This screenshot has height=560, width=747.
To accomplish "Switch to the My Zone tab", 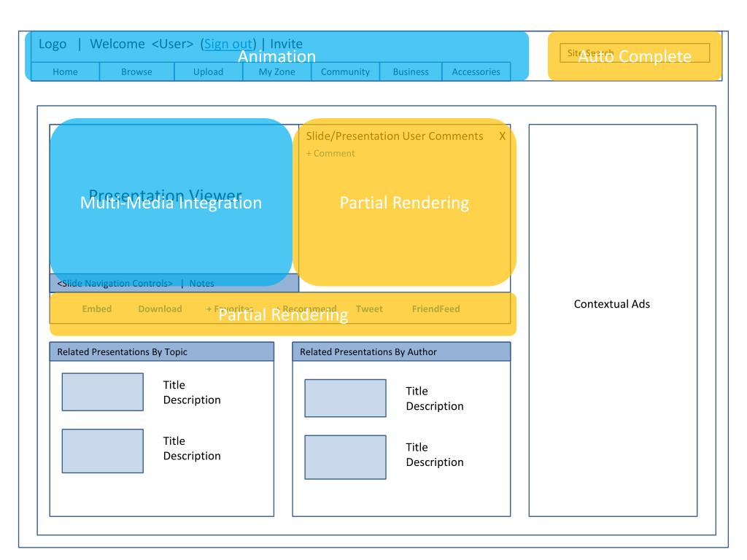I will click(x=276, y=72).
